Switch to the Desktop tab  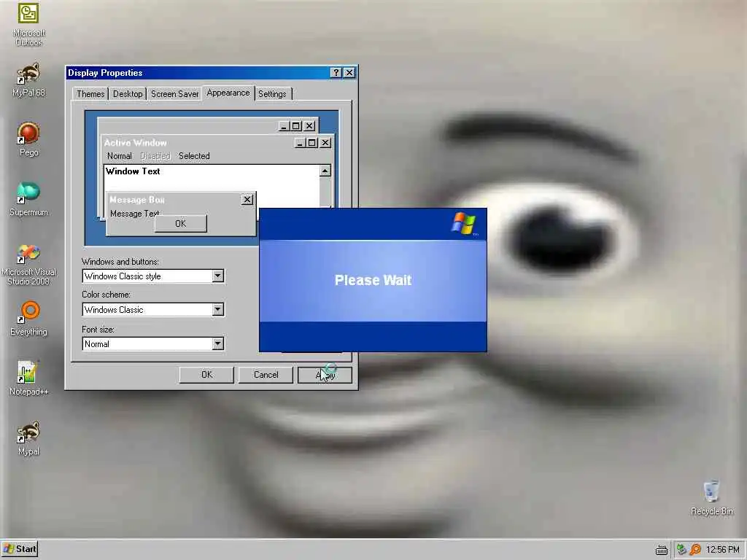tap(128, 94)
